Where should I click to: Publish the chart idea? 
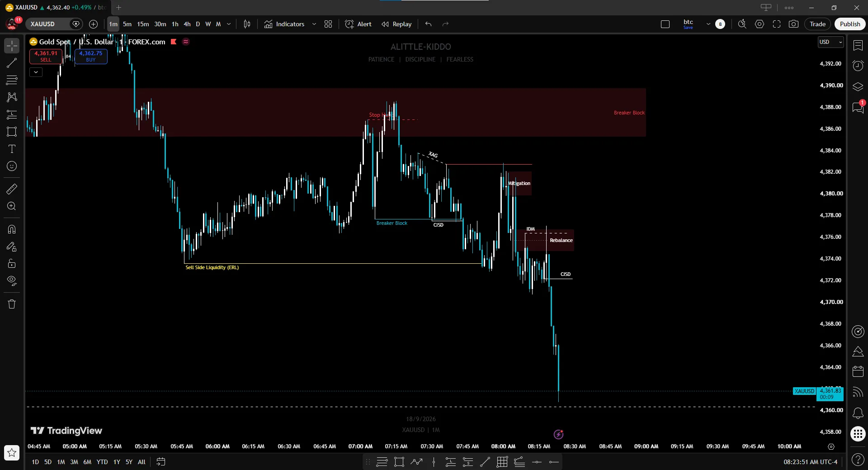point(850,24)
